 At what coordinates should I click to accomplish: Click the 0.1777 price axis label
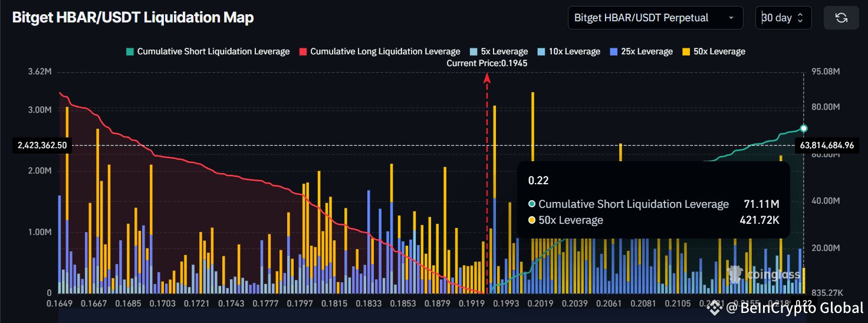point(267,304)
